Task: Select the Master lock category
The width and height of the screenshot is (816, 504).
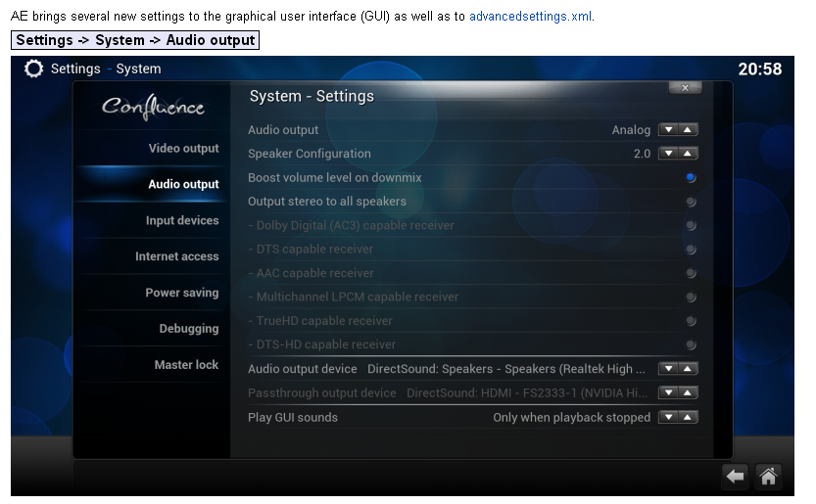Action: click(x=186, y=365)
